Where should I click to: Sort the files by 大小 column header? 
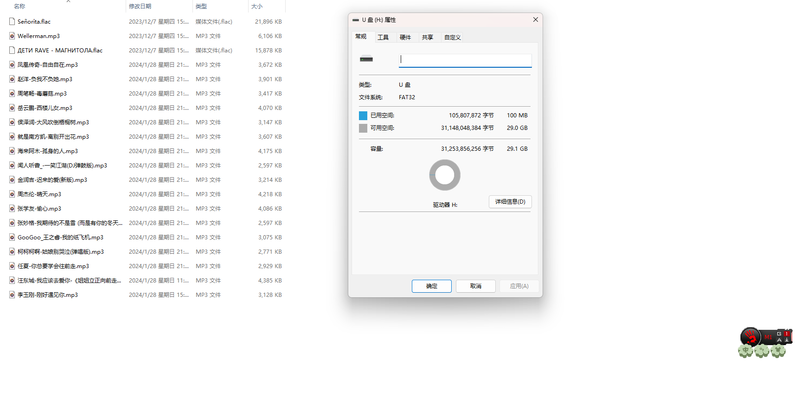click(x=257, y=6)
